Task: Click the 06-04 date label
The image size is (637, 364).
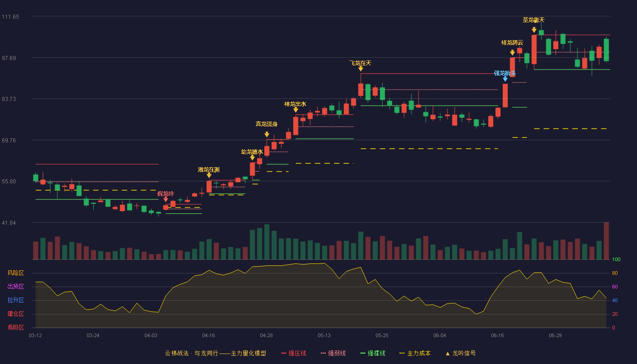Action: point(440,335)
